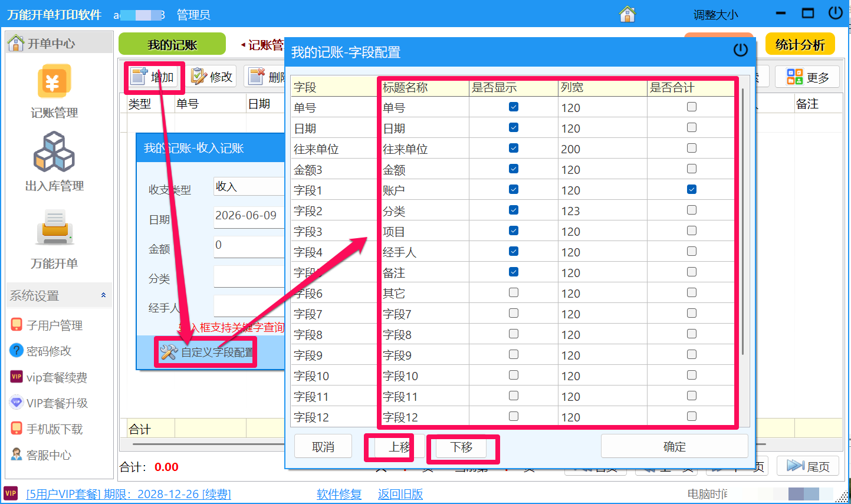
Task: Click the 标题名称 column header
Action: click(x=425, y=87)
